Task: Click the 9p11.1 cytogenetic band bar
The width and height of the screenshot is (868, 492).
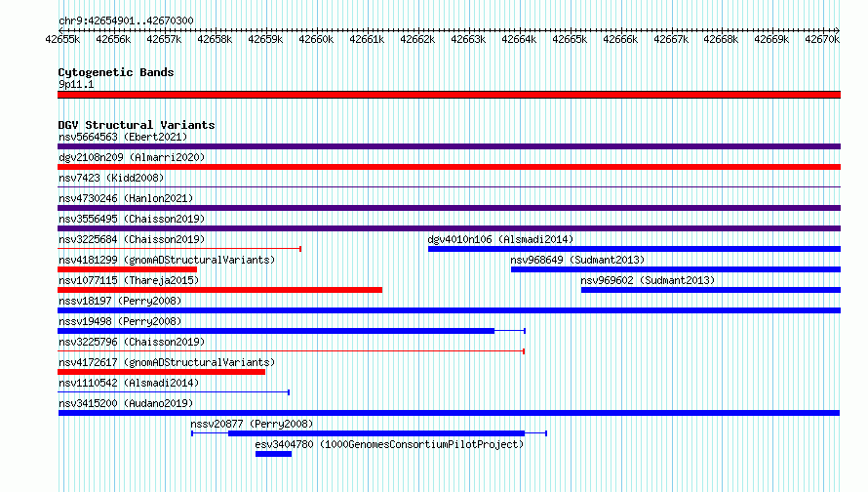Action: 449,95
